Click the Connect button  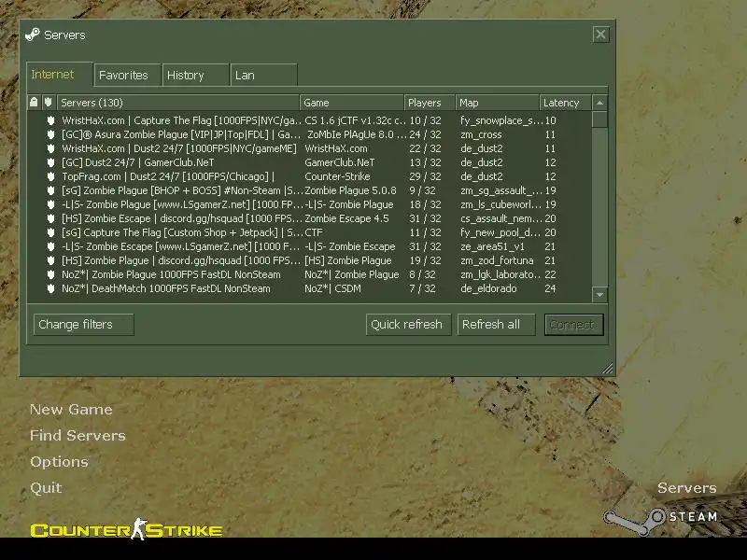pyautogui.click(x=573, y=324)
